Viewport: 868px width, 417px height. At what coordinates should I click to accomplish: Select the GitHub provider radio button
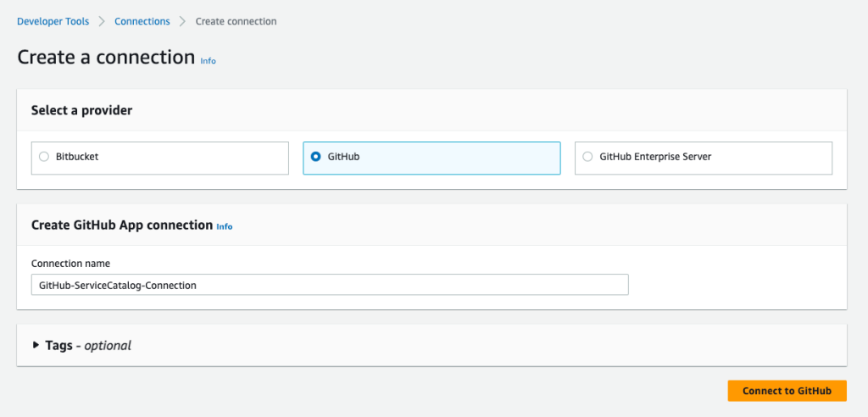315,157
